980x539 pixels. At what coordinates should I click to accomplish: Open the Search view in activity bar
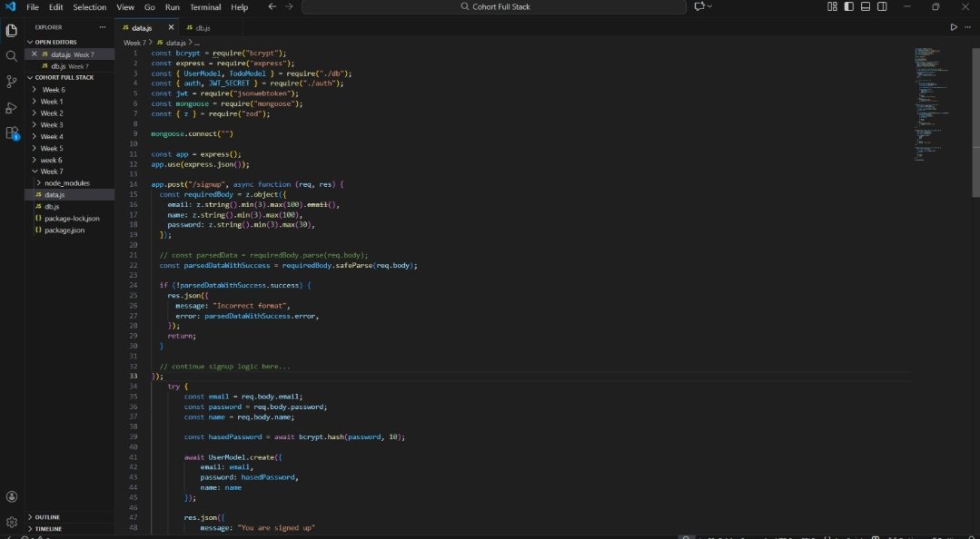coord(11,56)
